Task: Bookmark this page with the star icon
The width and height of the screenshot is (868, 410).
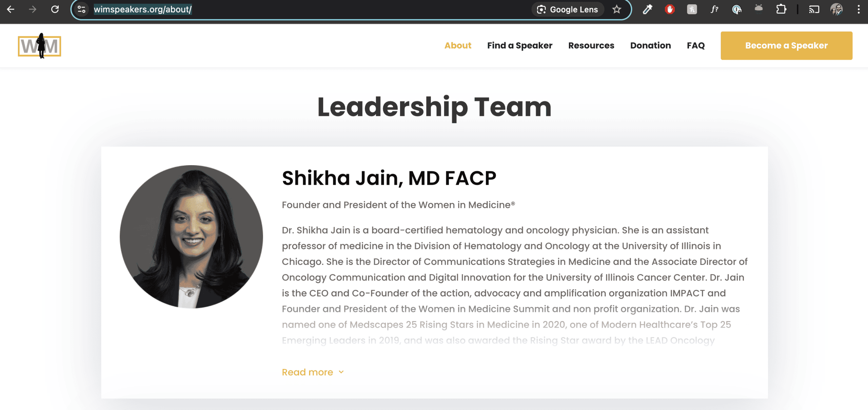Action: (617, 9)
